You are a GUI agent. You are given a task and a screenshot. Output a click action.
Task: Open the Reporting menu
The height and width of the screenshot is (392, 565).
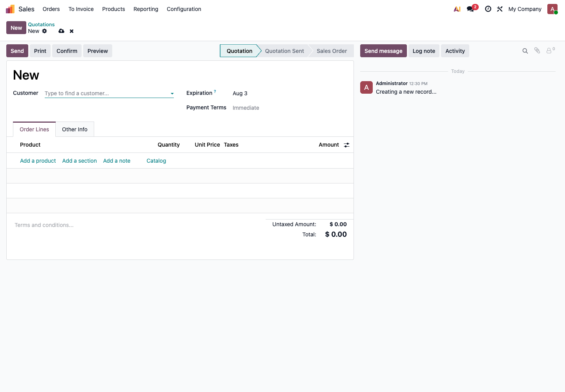tap(146, 9)
